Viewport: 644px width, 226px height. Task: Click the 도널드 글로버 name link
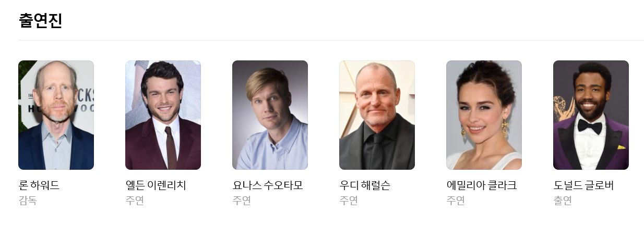point(583,185)
